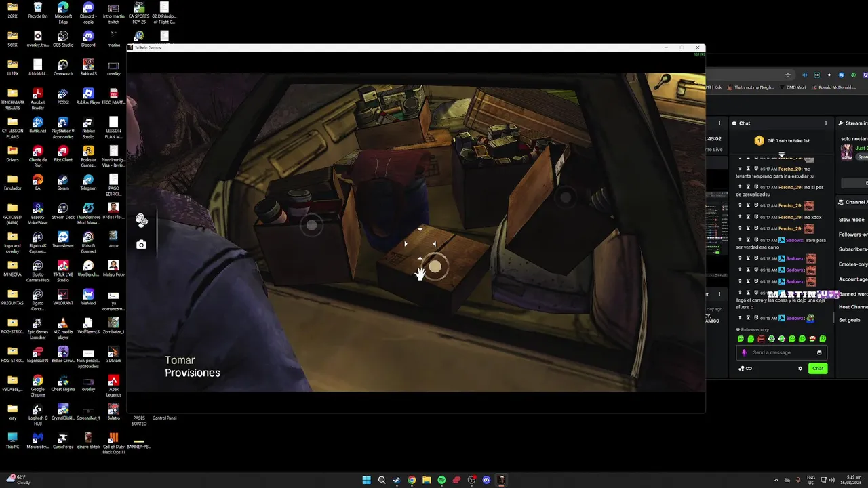Viewport: 868px width, 488px height.
Task: Open Apex Legends shortcut
Action: pos(114,385)
